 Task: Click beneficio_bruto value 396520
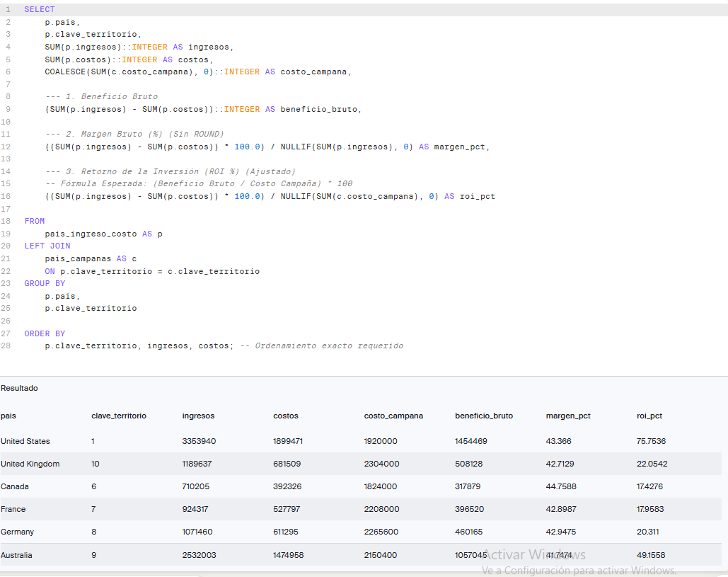click(469, 509)
